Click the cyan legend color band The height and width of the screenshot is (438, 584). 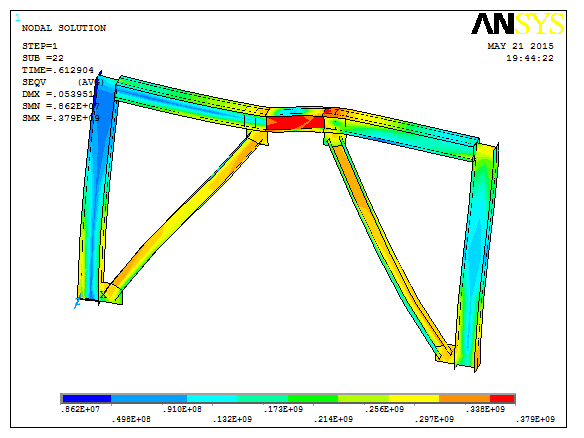pos(212,399)
